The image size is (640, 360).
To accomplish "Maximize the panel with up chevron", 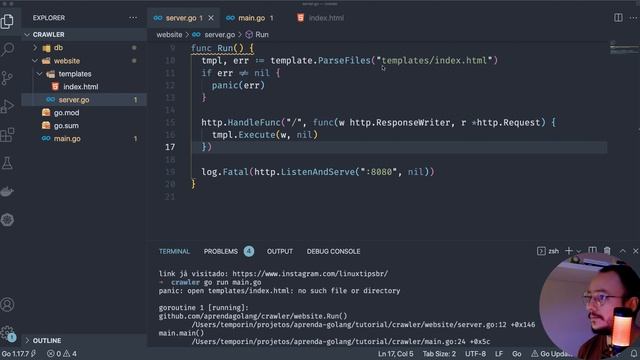I will tap(622, 251).
